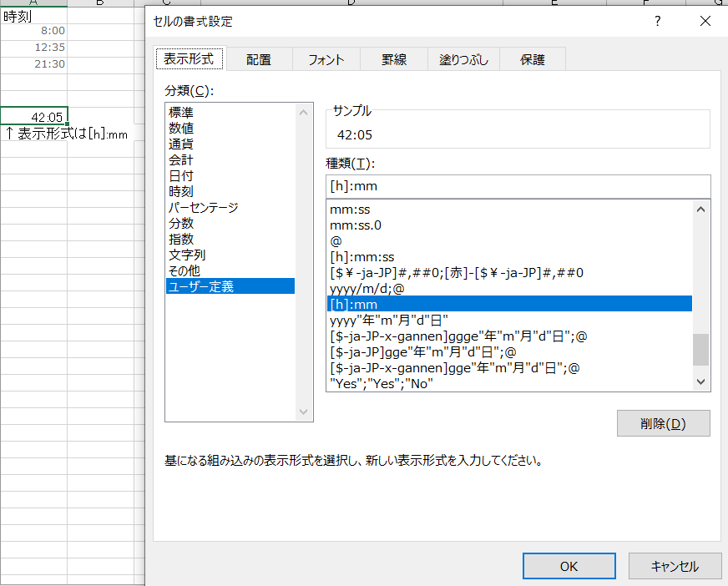
Task: Choose yyyy"年"m"月"d"日" format
Action: [509, 320]
